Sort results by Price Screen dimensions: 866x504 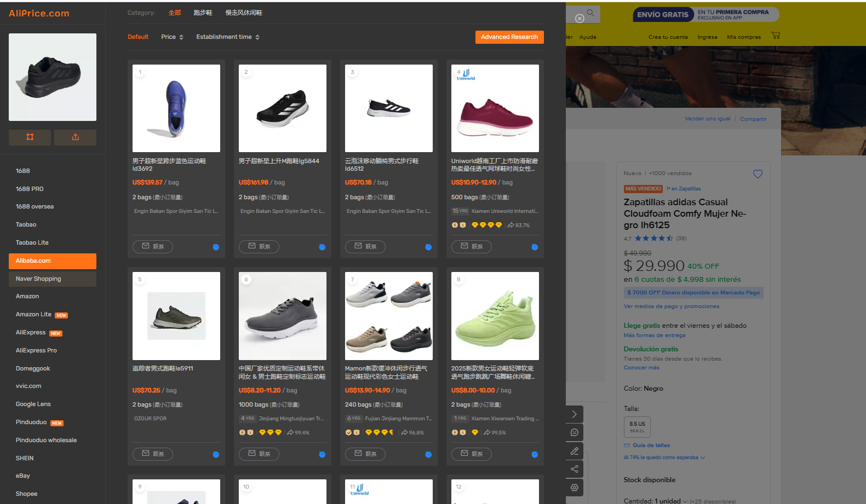coord(172,37)
